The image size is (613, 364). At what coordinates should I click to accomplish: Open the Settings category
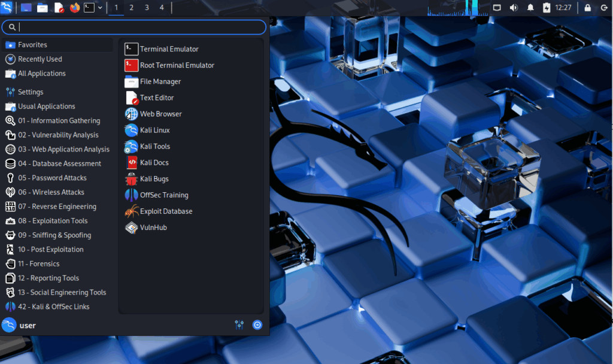[x=57, y=92]
